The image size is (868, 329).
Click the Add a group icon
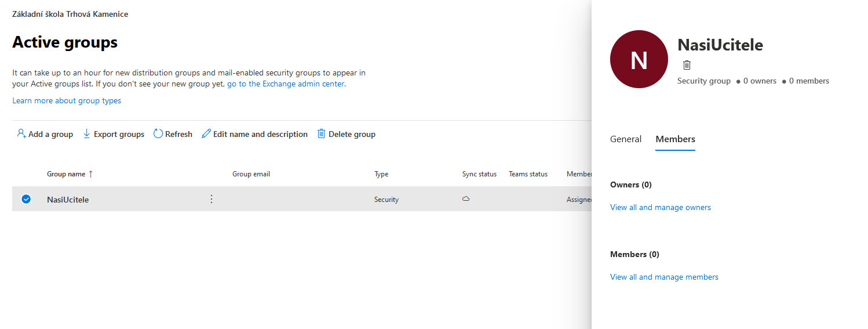[21, 134]
